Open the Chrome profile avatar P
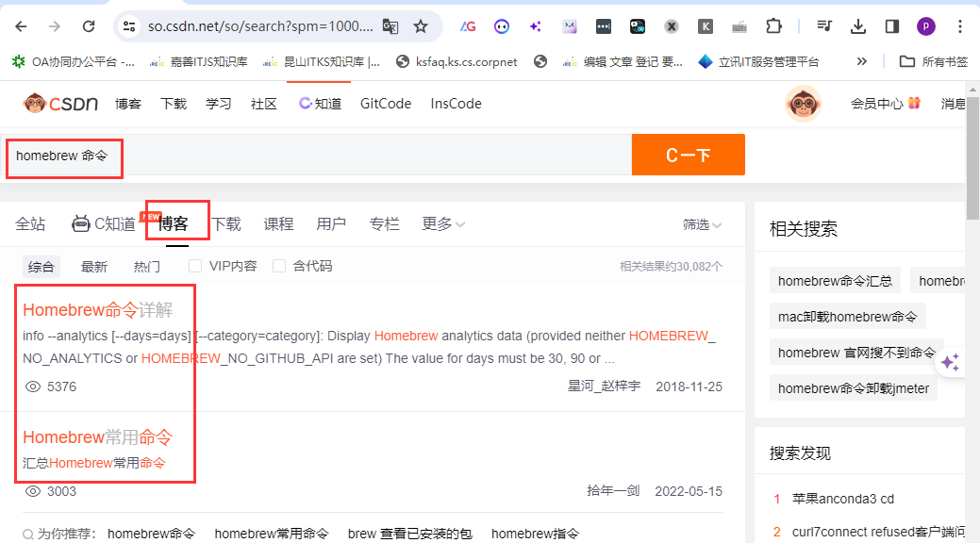Screen dimensions: 980x543 [x=925, y=26]
